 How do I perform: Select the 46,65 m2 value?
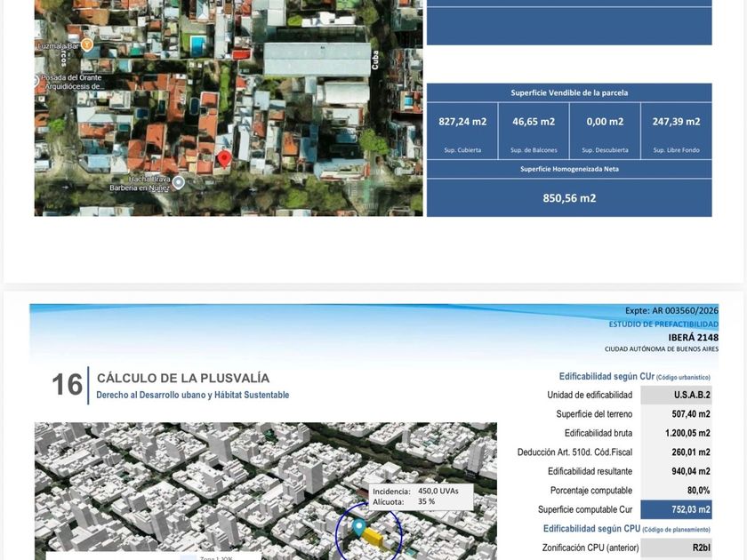coord(534,122)
